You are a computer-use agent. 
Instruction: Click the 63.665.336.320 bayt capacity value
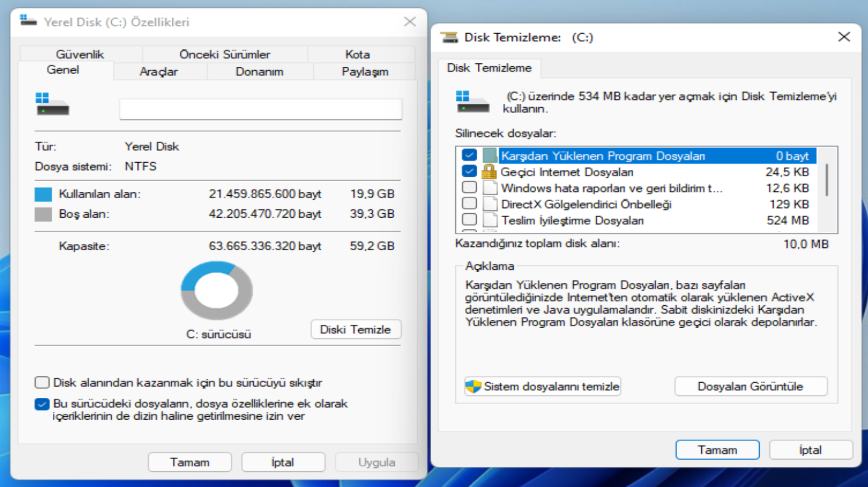[265, 246]
